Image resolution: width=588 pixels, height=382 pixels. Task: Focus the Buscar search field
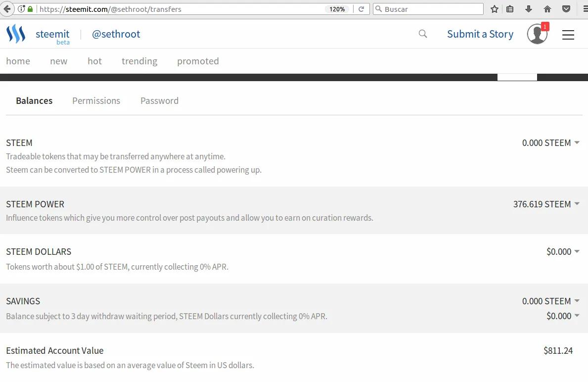coord(428,9)
